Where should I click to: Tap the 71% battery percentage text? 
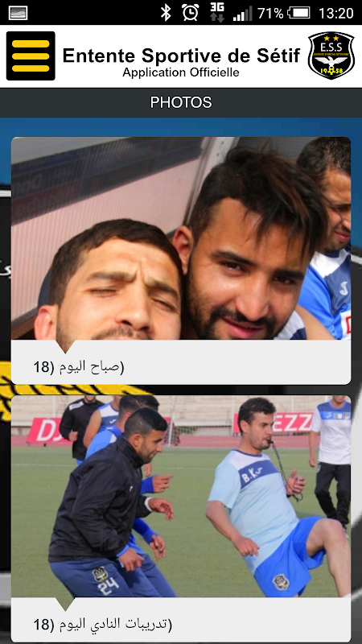[x=270, y=13]
